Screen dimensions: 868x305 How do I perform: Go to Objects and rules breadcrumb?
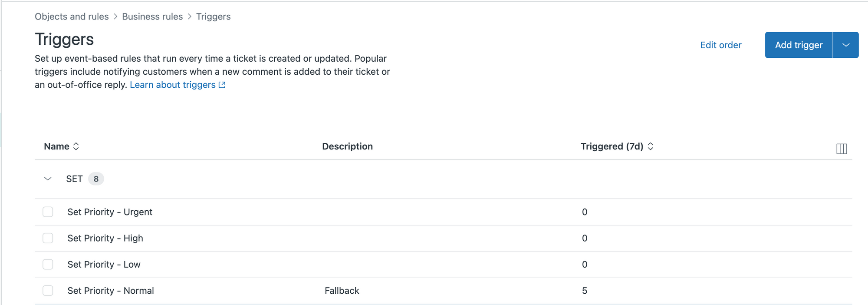[x=72, y=17]
